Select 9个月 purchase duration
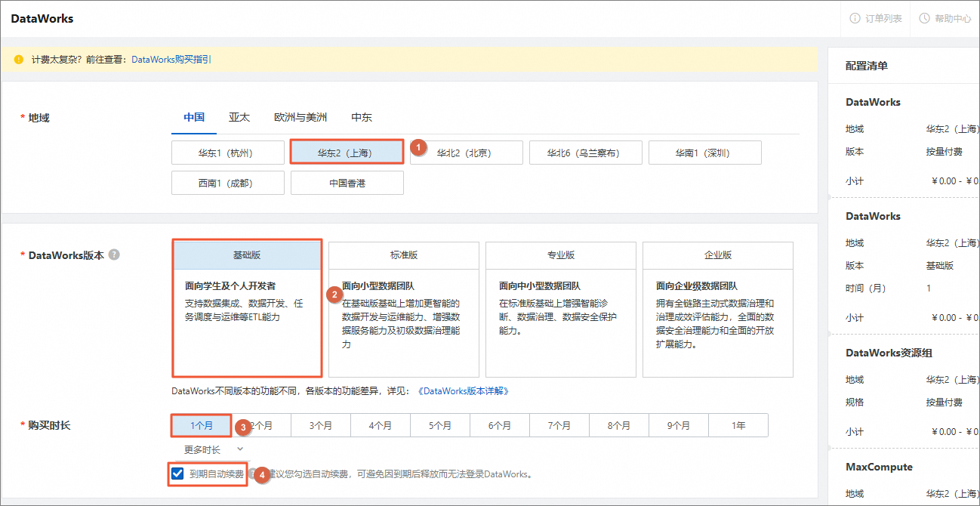Screen dimensions: 980x506 point(679,425)
